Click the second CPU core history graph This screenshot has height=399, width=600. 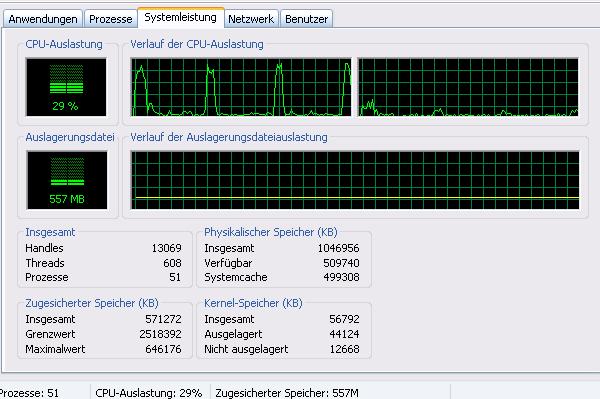(x=468, y=87)
